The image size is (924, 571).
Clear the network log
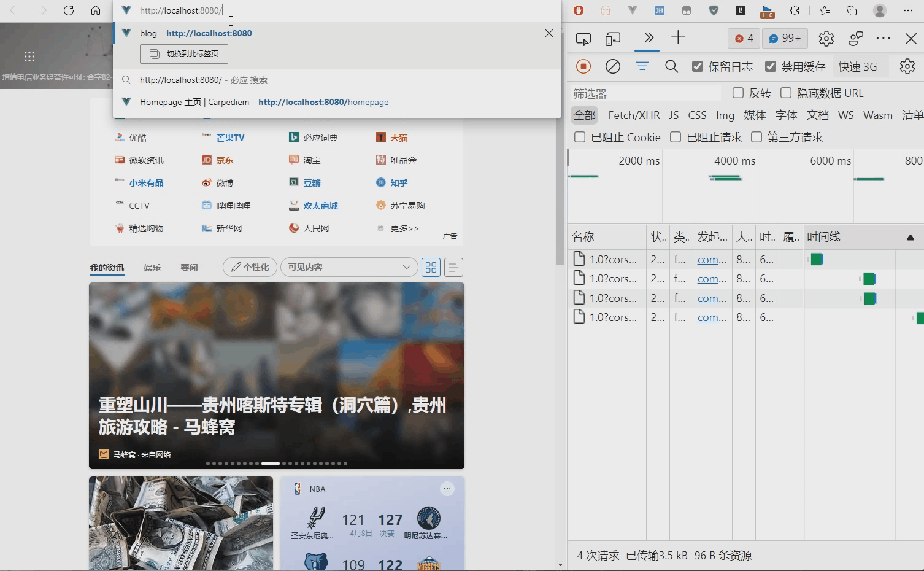(613, 66)
